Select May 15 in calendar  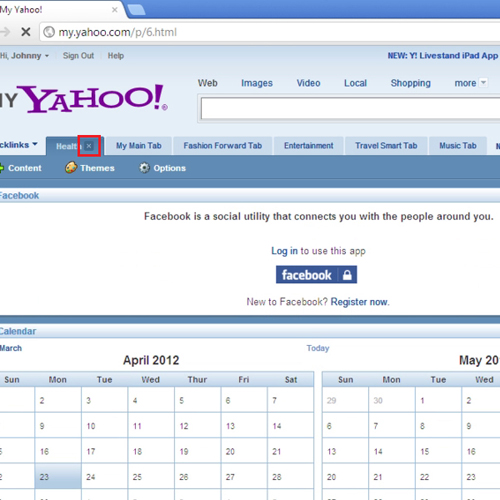click(x=438, y=451)
